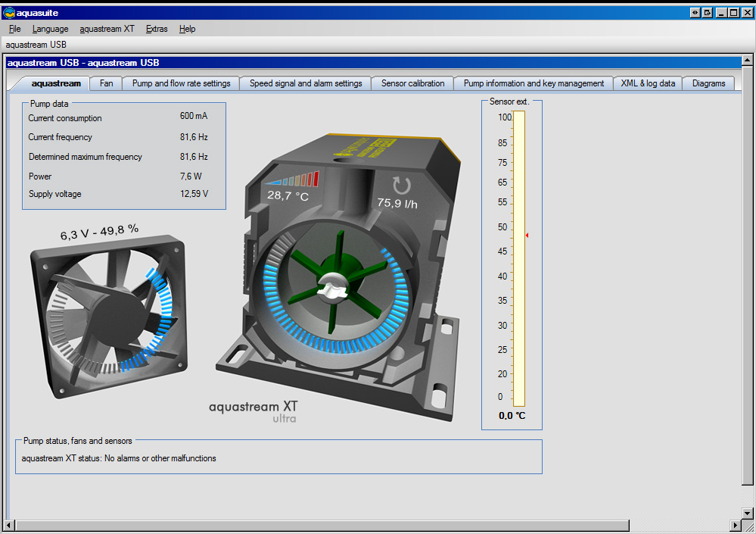Click the inner window title bar aquastream USB
Image resolution: width=756 pixels, height=534 pixels.
(x=372, y=63)
